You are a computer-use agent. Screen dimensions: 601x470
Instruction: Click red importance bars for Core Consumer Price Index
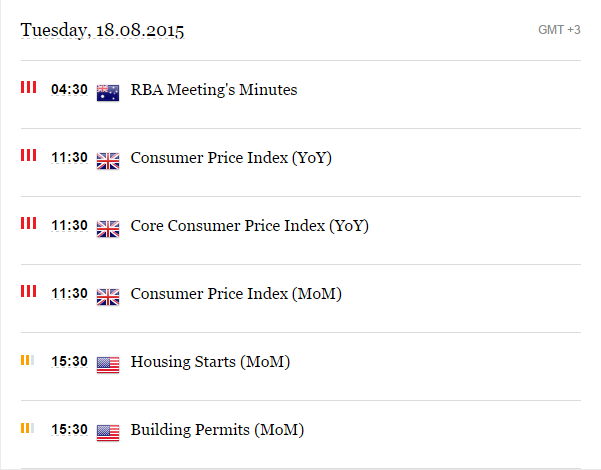click(x=29, y=223)
